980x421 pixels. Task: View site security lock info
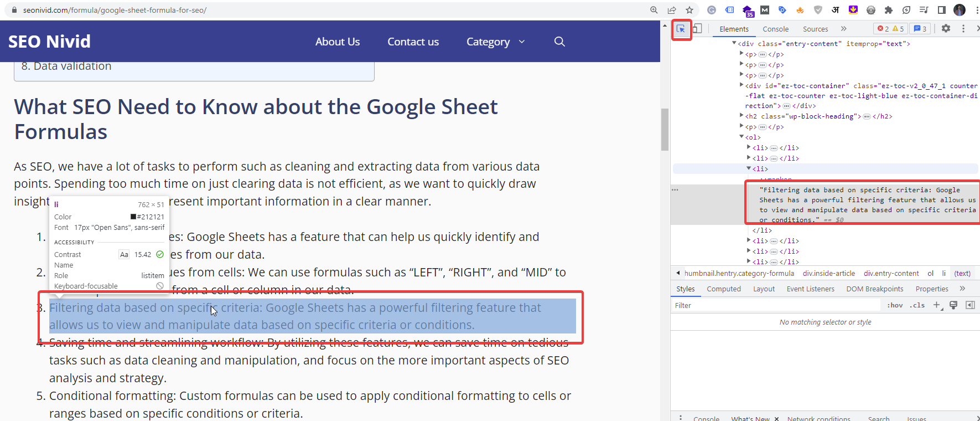pos(14,10)
